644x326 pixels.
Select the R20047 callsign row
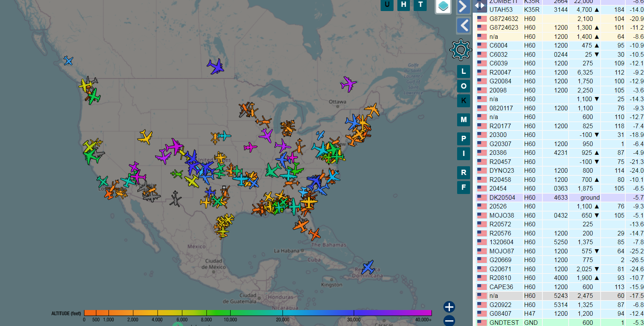(559, 72)
